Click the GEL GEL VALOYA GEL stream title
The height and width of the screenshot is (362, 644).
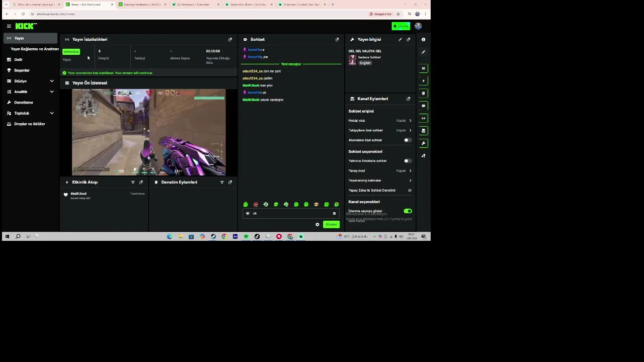[x=365, y=51]
